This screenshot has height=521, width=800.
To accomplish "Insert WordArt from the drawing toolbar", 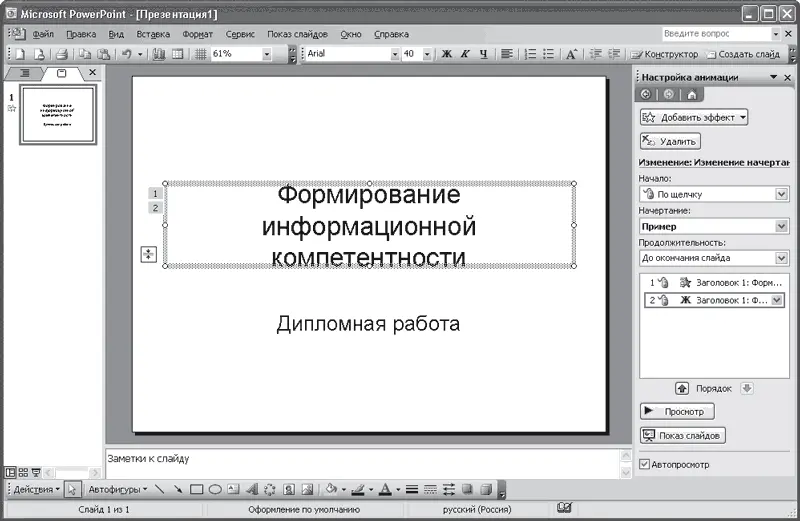I will [x=251, y=490].
